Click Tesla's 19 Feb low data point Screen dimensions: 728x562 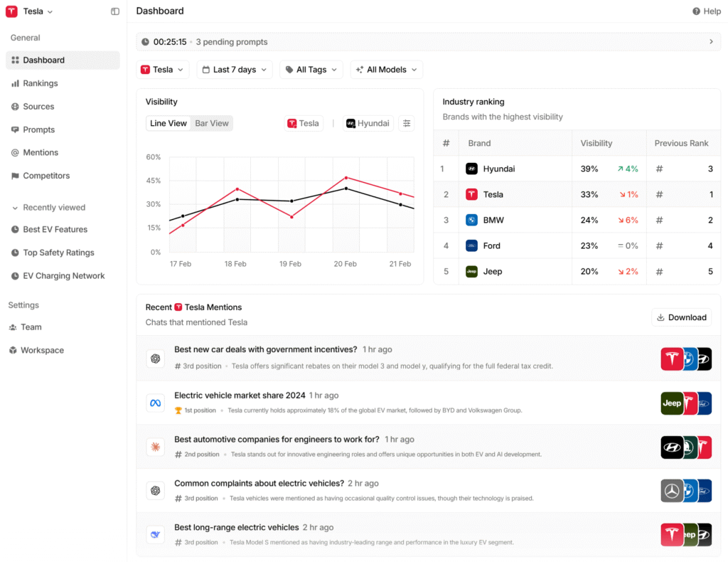tap(291, 217)
